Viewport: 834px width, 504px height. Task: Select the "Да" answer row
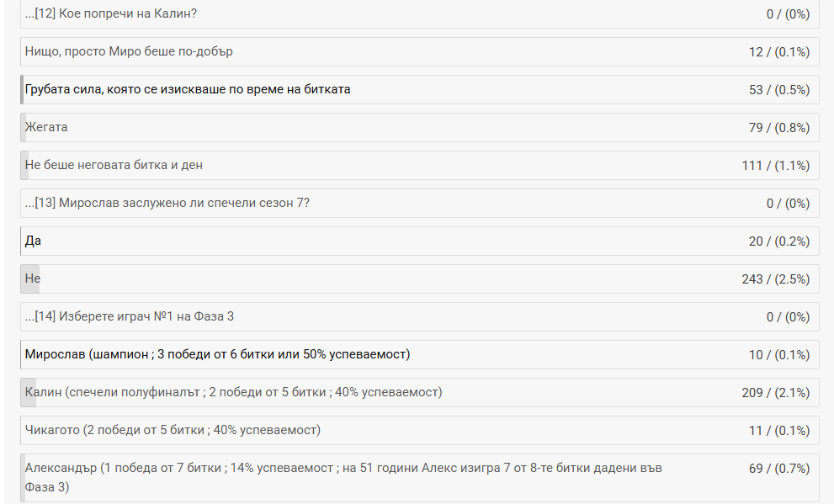(34, 241)
